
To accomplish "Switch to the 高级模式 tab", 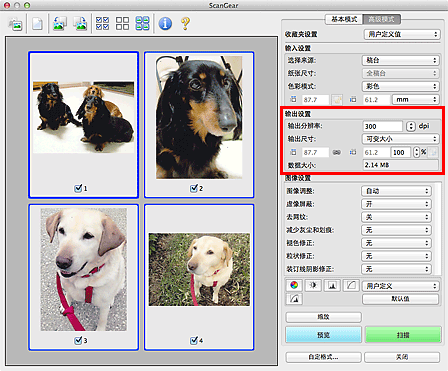I will [382, 19].
